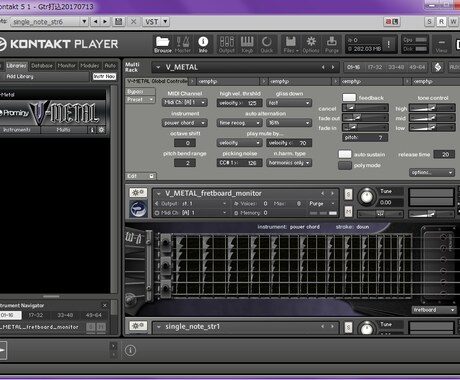Click the host save disk icon
The height and width of the screenshot is (380, 460).
tap(118, 22)
